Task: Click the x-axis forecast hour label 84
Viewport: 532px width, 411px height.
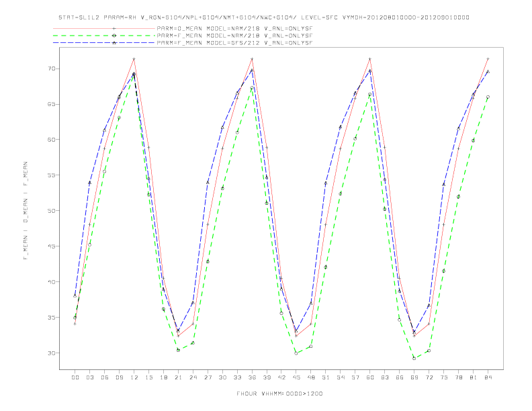Action: pyautogui.click(x=488, y=377)
